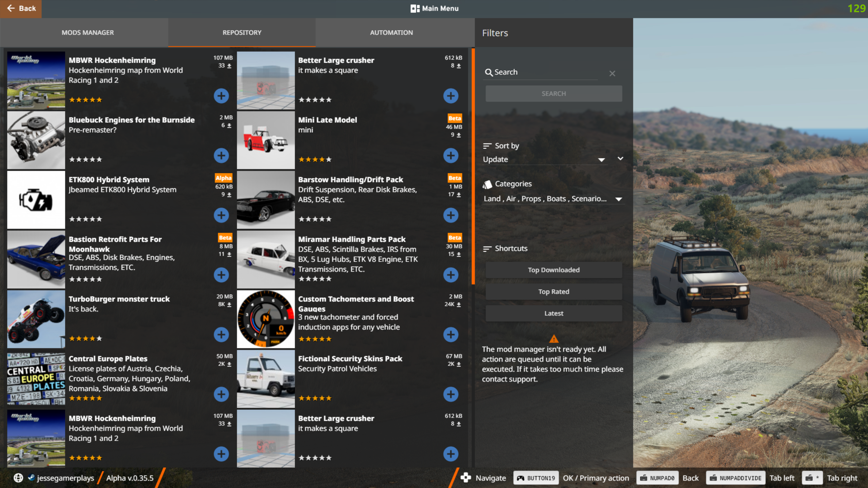Open TurboBurger monster truck thumbnail

(x=36, y=319)
